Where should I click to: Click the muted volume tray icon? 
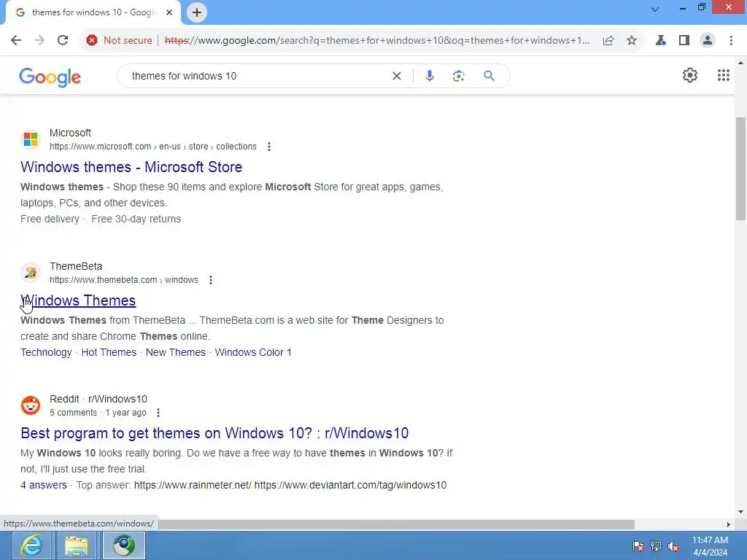point(673,546)
